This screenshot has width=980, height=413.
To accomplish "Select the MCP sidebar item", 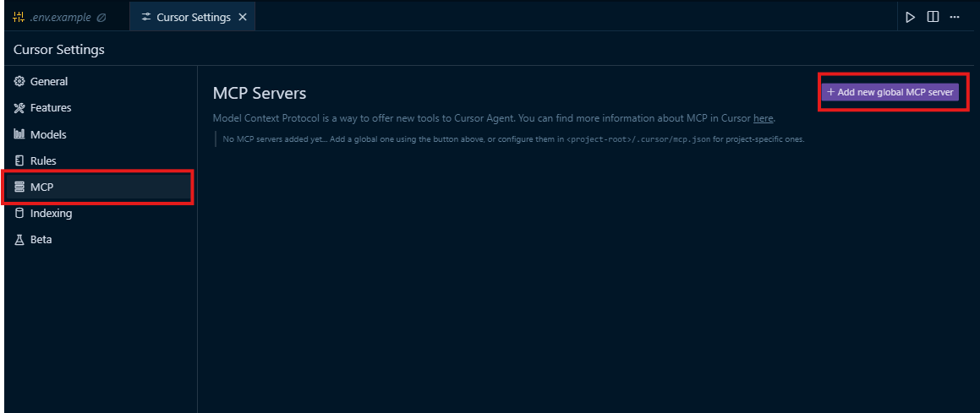I will pos(100,187).
